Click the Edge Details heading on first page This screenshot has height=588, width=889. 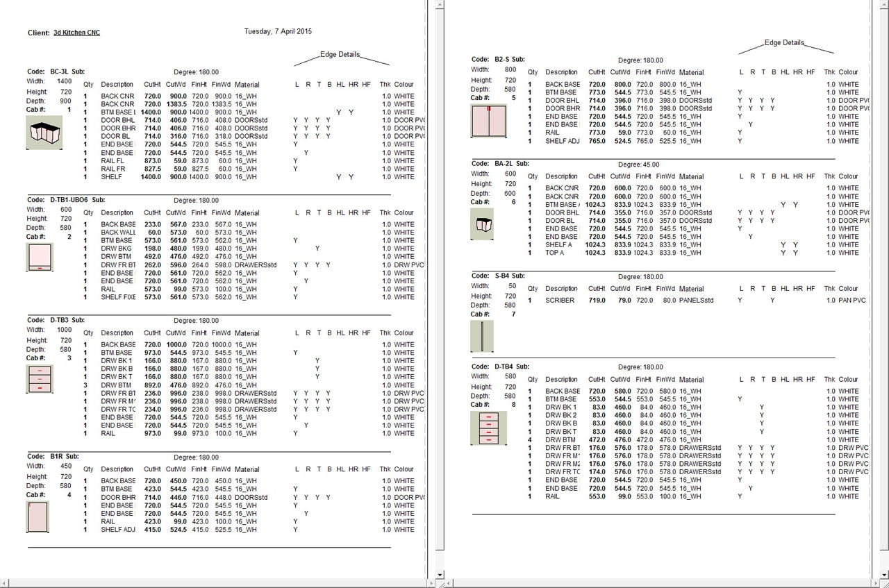(x=340, y=54)
